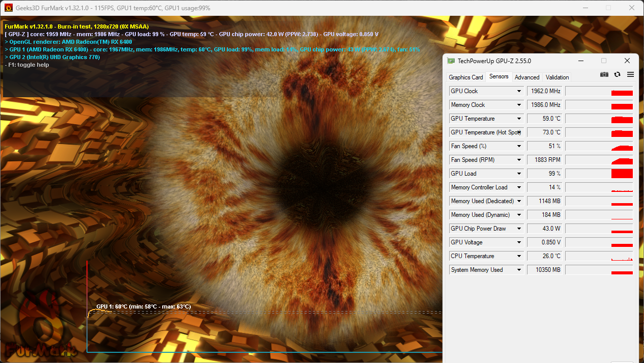Open the Memory Used (Dedicated) dropdown
644x363 pixels.
click(x=519, y=201)
